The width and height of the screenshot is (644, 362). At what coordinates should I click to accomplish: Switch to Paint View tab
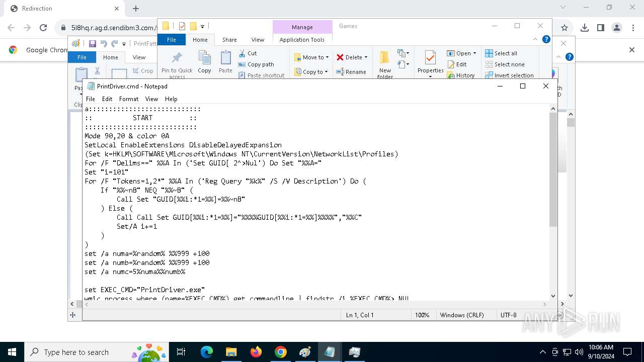(x=139, y=57)
